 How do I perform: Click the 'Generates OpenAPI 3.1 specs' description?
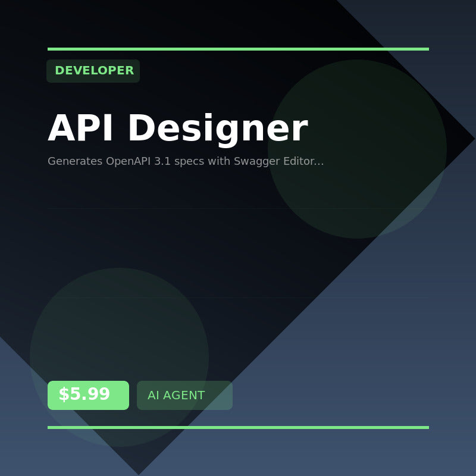(x=186, y=161)
